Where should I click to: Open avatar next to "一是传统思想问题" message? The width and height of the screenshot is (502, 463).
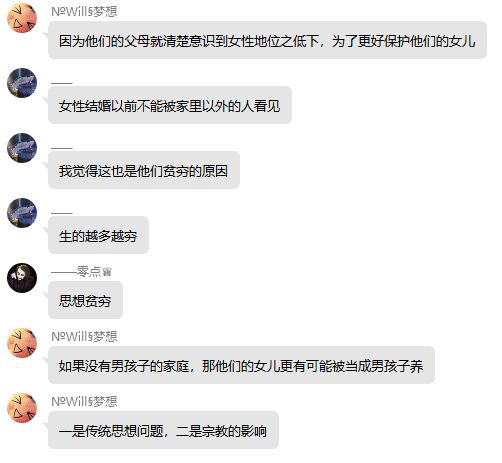click(22, 408)
